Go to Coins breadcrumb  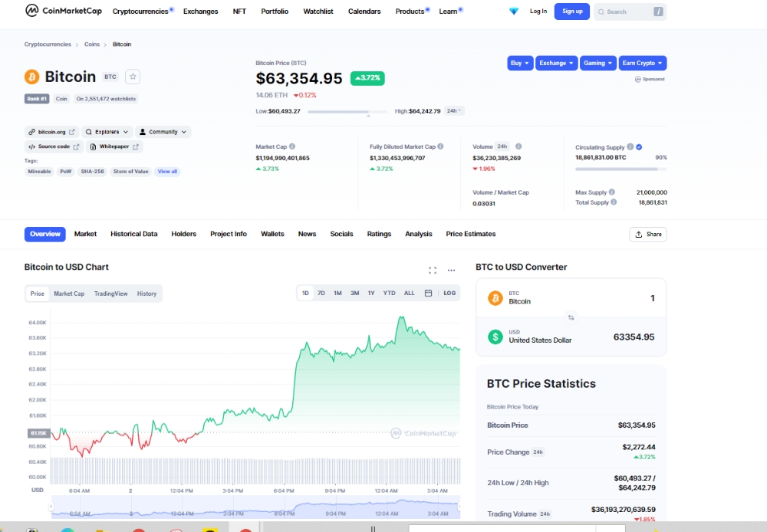click(92, 44)
